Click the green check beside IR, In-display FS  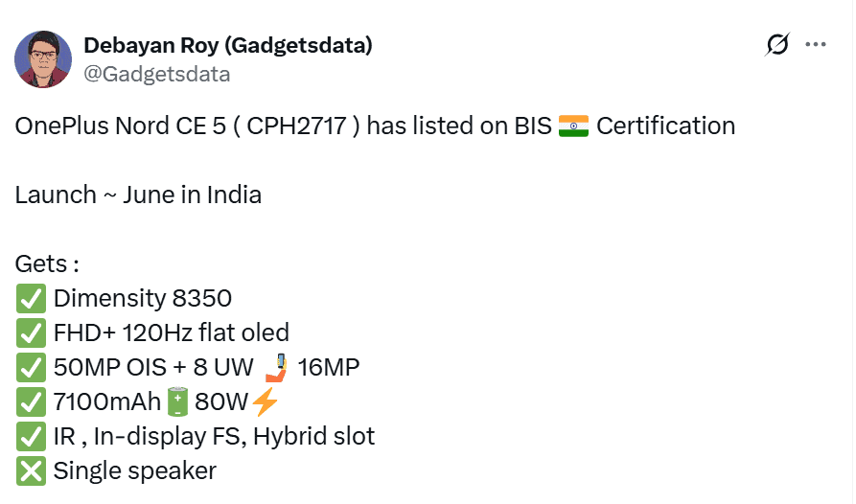31,437
